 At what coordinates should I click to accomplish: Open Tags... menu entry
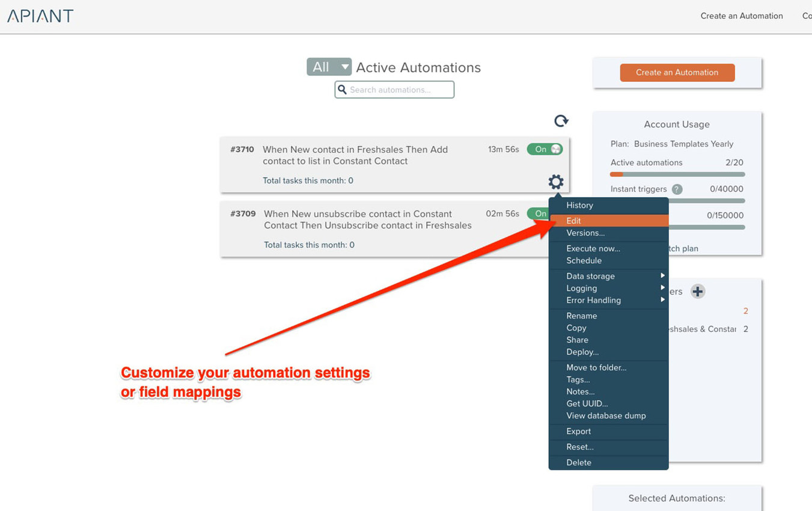pos(608,379)
